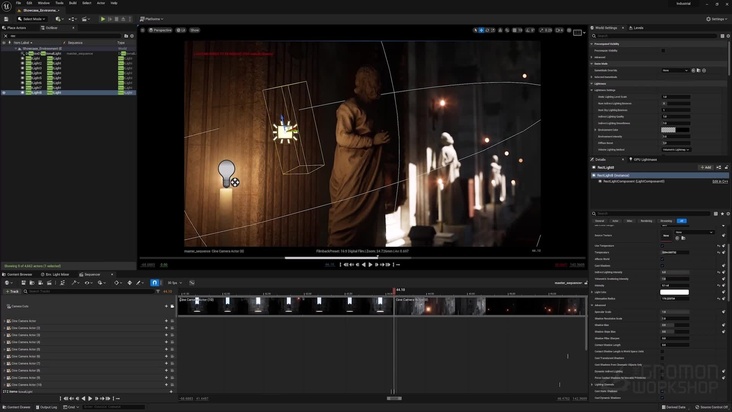The width and height of the screenshot is (732, 412).
Task: Click the Environment Color swatch
Action: [x=675, y=130]
